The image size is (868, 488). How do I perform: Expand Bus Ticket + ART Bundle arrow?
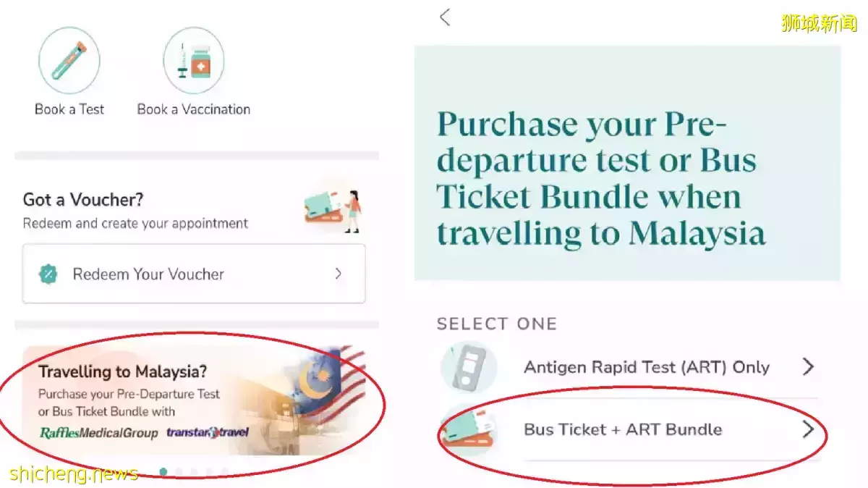[x=809, y=429]
